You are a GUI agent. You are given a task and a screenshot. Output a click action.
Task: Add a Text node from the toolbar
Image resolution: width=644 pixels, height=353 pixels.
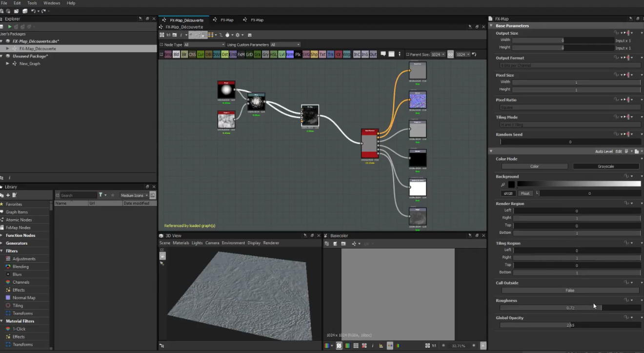click(x=322, y=54)
